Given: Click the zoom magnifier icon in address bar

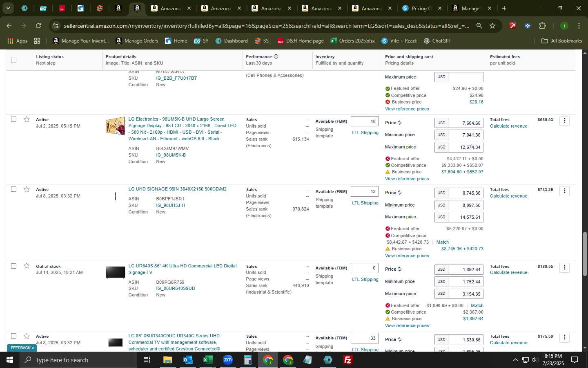Looking at the screenshot, I should (479, 26).
